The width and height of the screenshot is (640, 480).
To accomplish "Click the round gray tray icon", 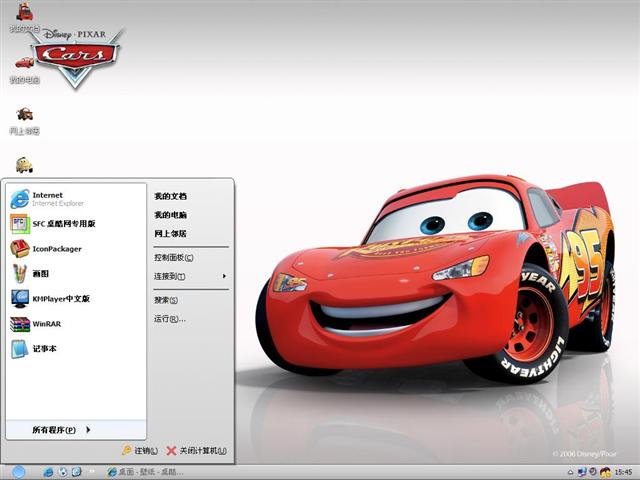I will point(593,472).
